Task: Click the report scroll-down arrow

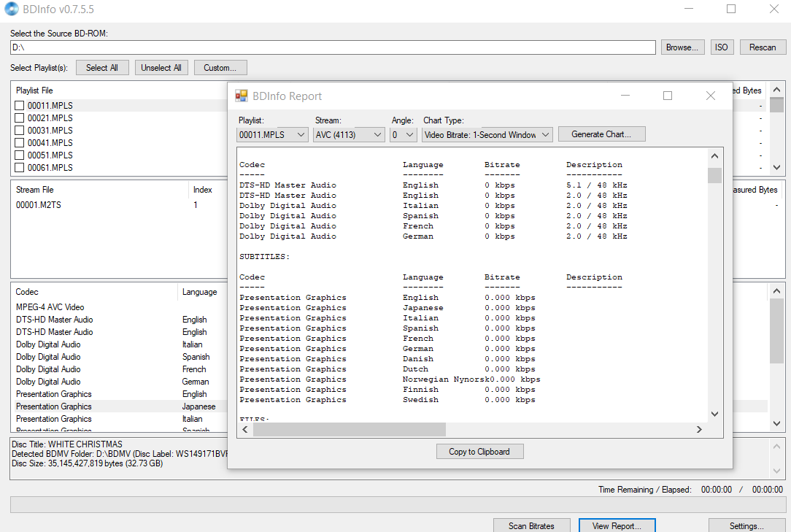Action: click(715, 414)
